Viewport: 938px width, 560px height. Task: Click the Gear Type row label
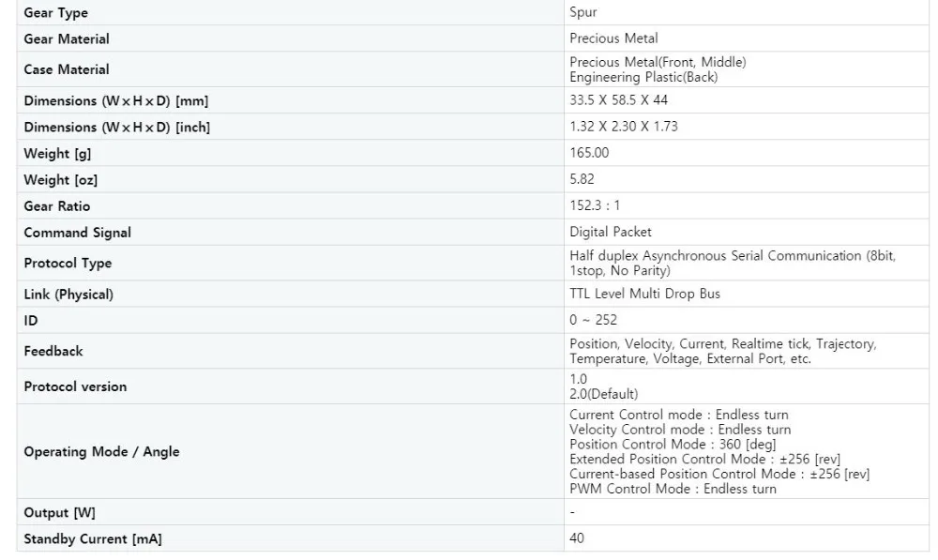click(x=55, y=12)
